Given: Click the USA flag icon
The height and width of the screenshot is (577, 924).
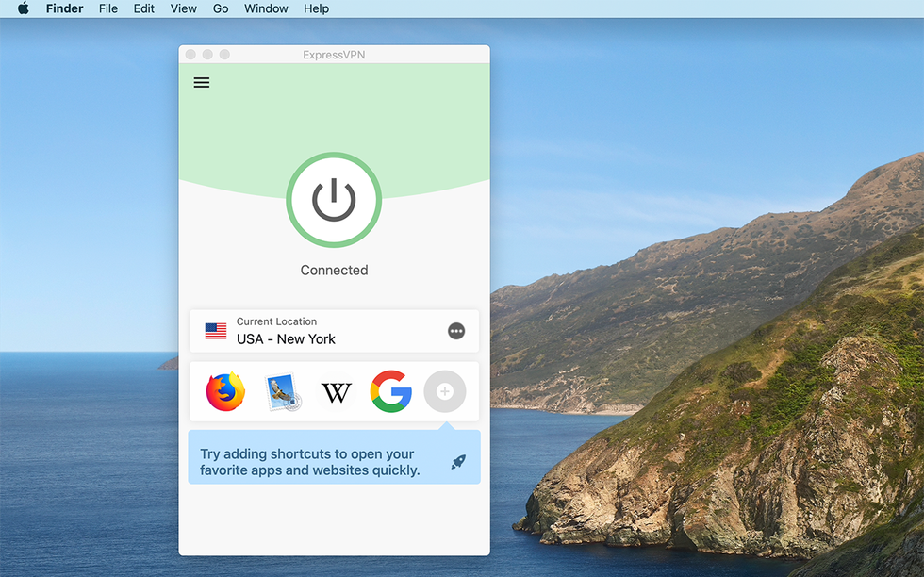Looking at the screenshot, I should 216,330.
